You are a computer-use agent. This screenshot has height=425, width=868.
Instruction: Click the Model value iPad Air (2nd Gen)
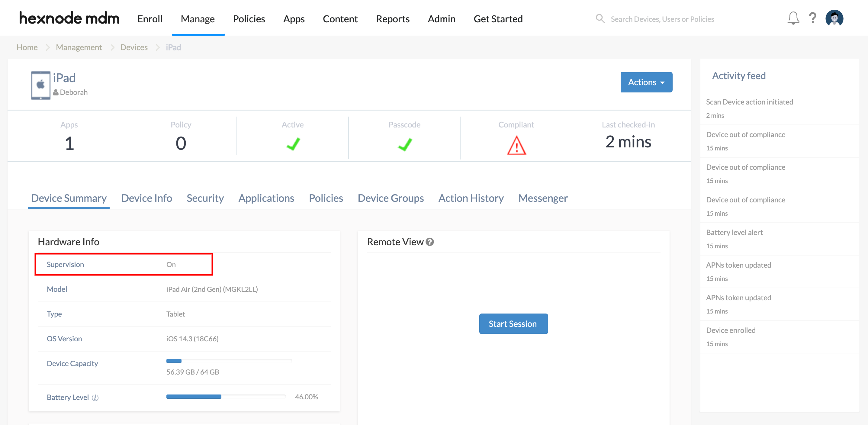tap(212, 289)
